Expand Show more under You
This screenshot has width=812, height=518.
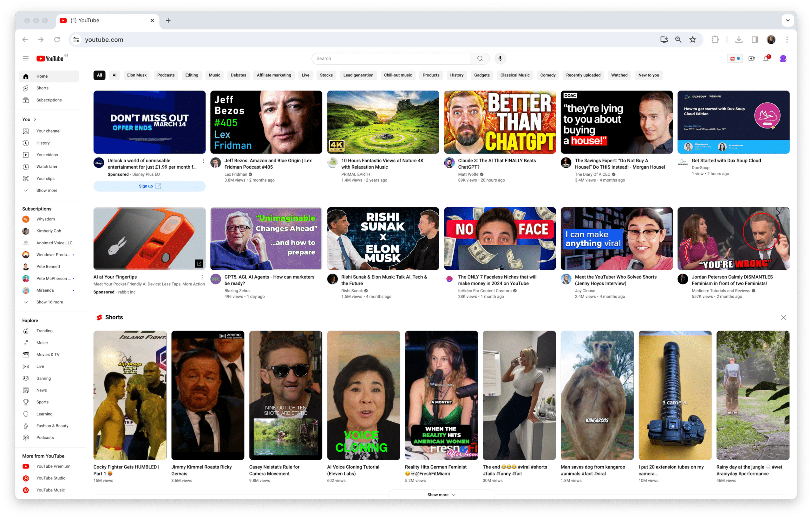tap(49, 191)
